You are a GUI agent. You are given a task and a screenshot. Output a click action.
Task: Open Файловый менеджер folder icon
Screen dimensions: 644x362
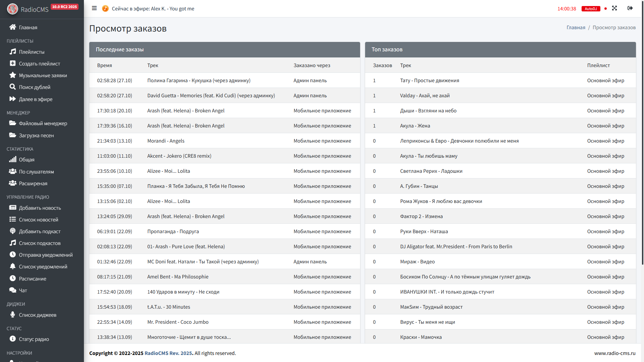[13, 123]
